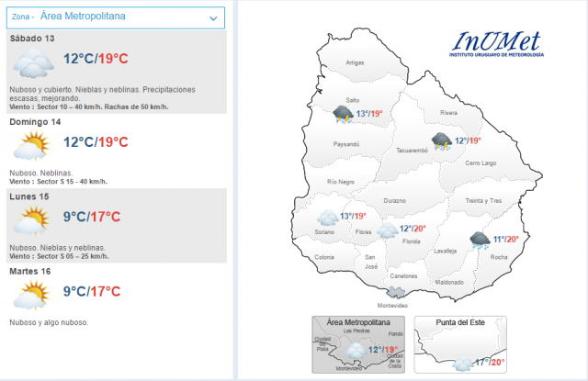Viewport: 588px width, 381px height.
Task: Click the Sábado 13 cloudy weather icon
Action: (x=33, y=64)
